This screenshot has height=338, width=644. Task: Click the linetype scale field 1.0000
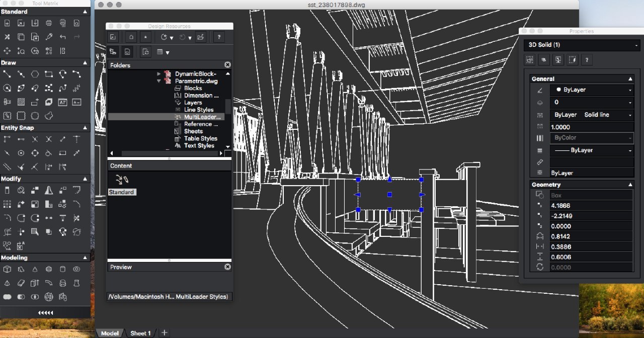click(x=591, y=127)
